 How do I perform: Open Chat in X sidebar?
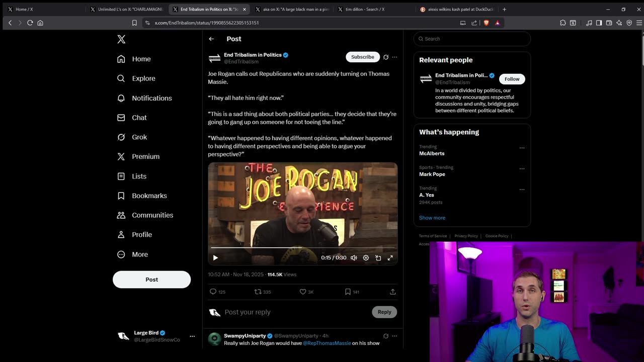[132, 118]
